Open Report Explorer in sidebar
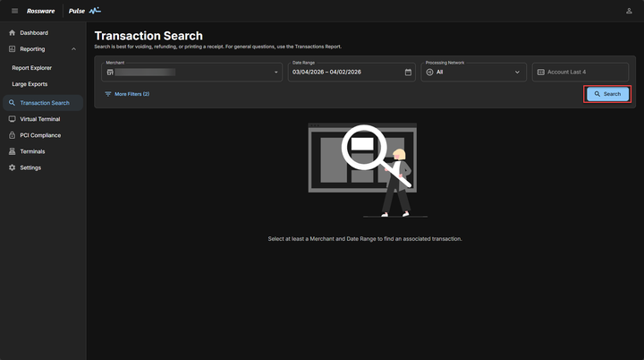This screenshot has height=360, width=644. click(31, 67)
